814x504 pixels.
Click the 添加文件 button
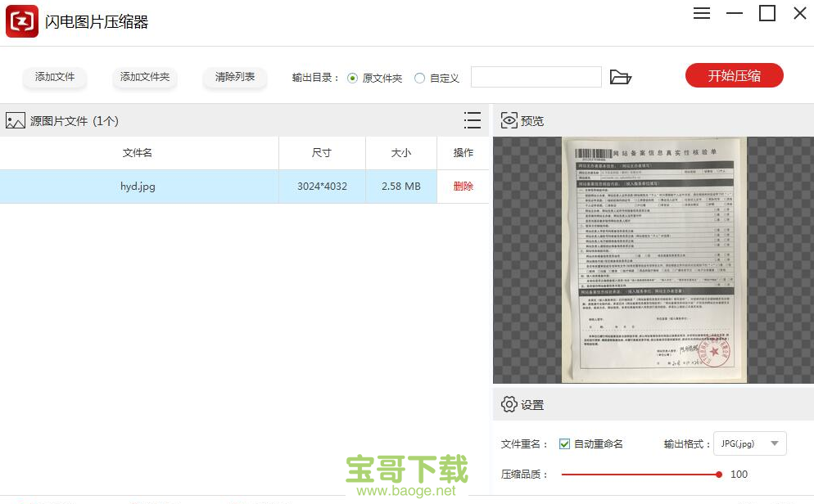[54, 76]
